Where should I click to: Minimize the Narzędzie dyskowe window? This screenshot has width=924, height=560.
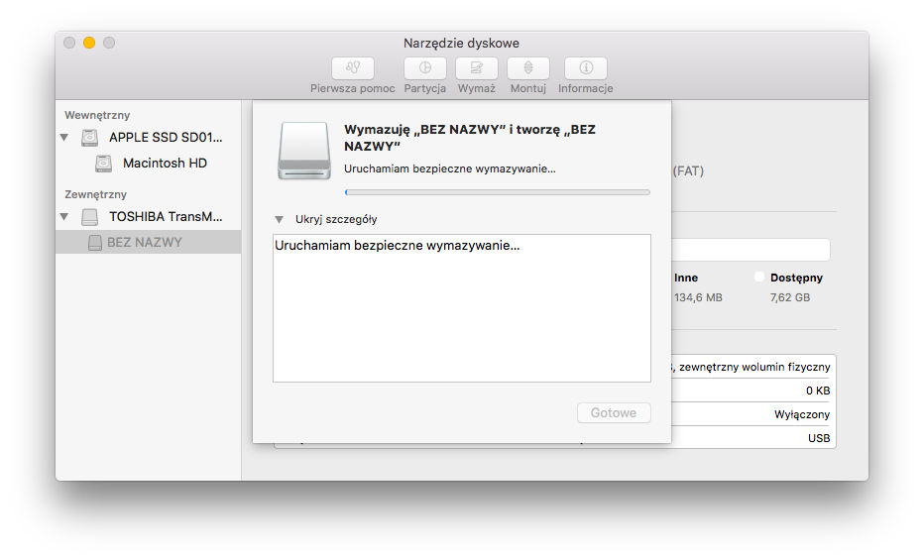pos(89,43)
